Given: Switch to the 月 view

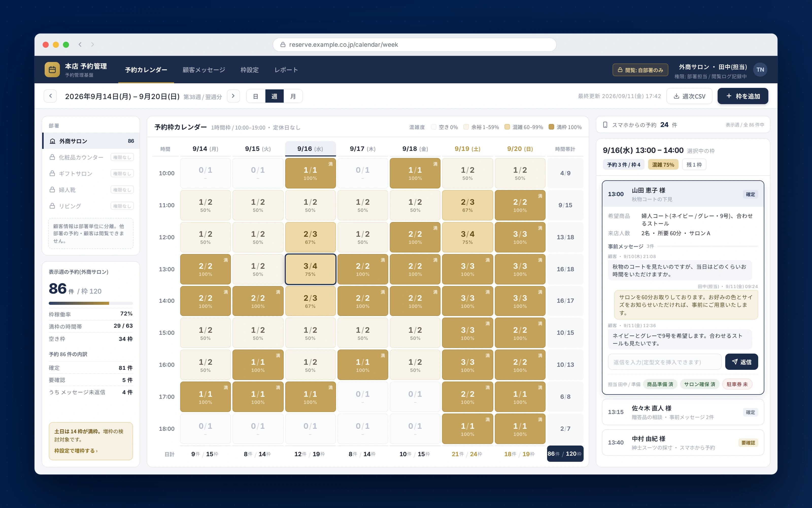Looking at the screenshot, I should click(x=293, y=96).
